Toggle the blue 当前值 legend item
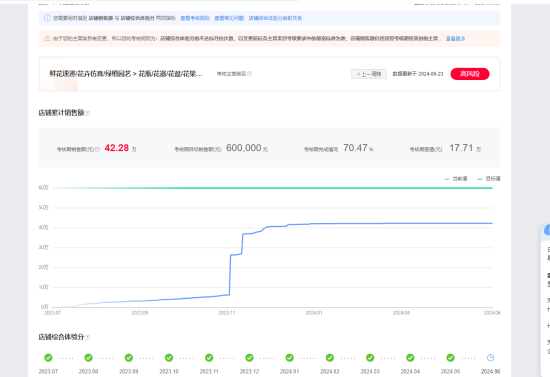 click(x=456, y=179)
